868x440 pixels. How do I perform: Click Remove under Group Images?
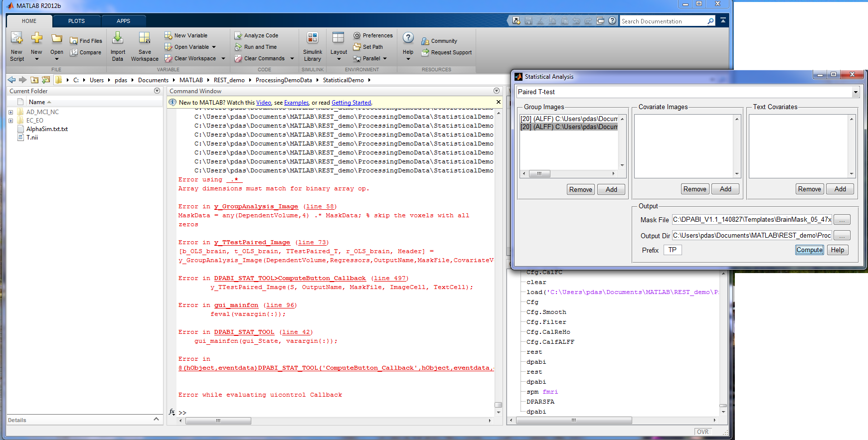(581, 189)
